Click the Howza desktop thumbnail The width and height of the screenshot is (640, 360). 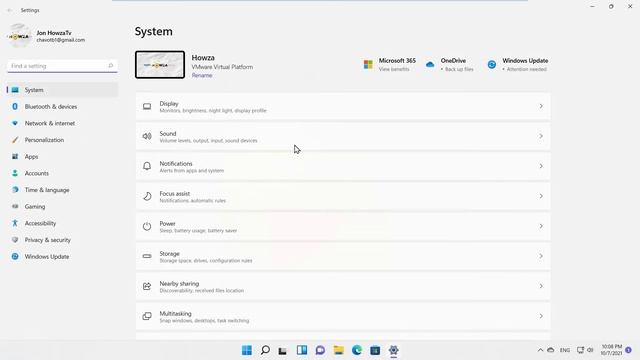(x=160, y=64)
